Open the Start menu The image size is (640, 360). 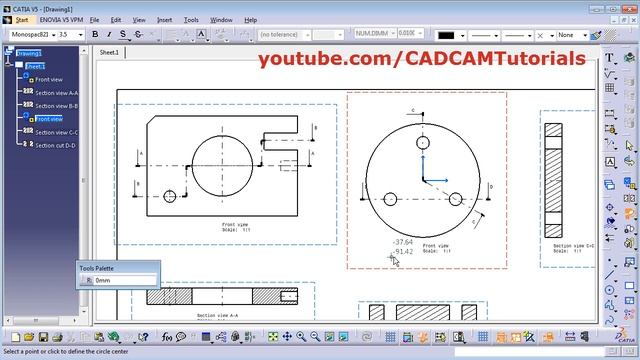tap(22, 20)
